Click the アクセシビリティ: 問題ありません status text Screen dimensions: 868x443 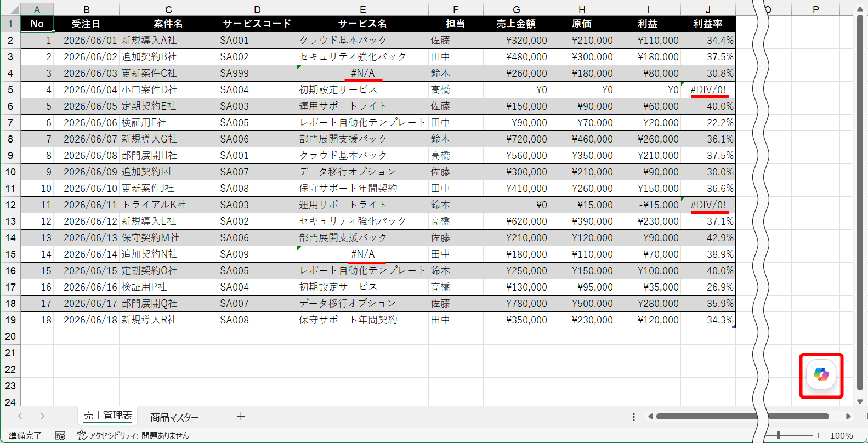coord(139,435)
